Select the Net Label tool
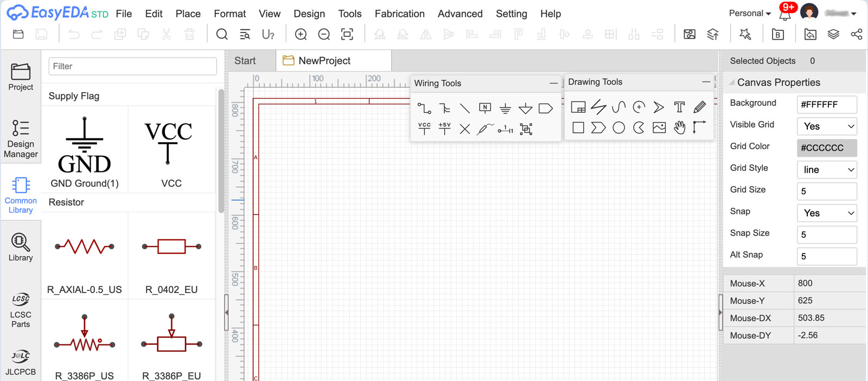This screenshot has height=381, width=868. point(485,109)
